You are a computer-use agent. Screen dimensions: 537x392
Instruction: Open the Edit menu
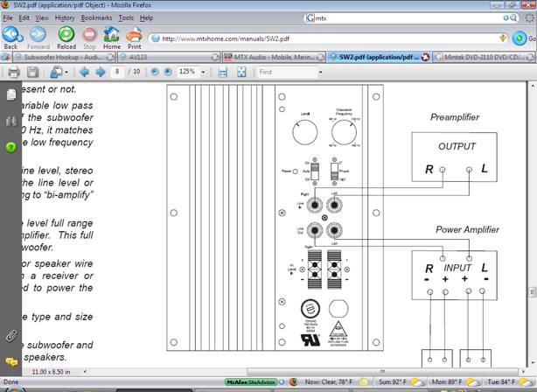pos(24,17)
